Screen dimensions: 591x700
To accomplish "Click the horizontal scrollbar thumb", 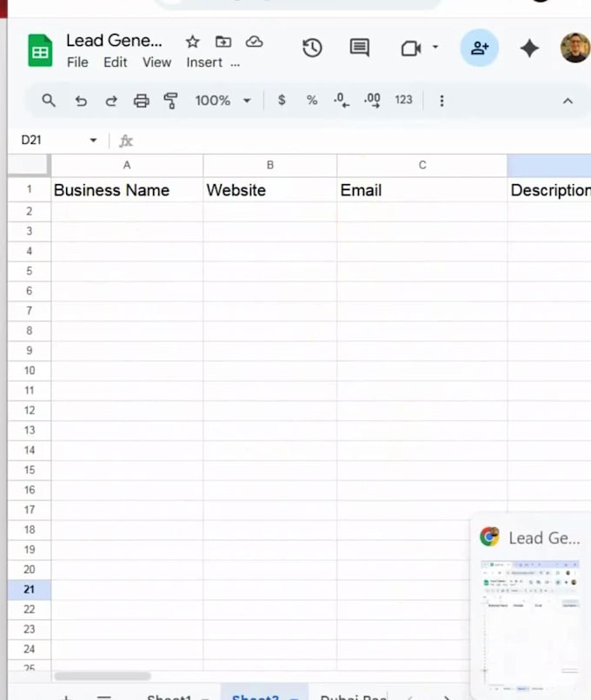I will pyautogui.click(x=103, y=676).
